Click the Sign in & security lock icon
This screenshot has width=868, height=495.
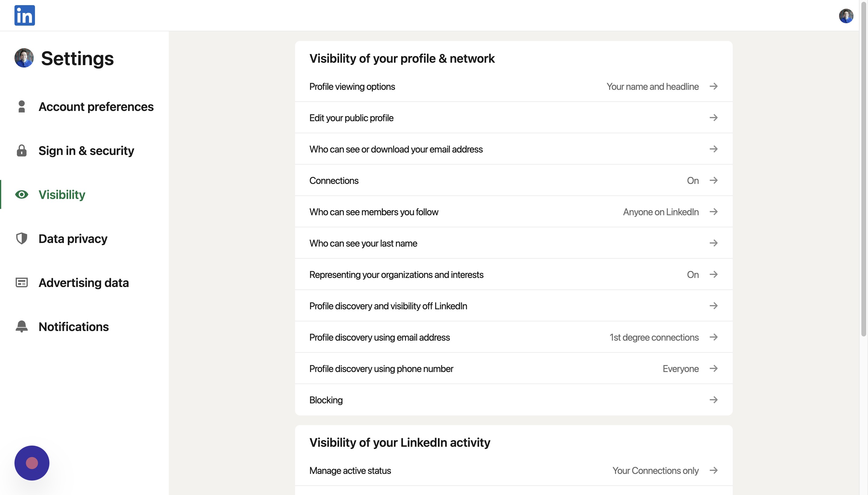(x=21, y=151)
